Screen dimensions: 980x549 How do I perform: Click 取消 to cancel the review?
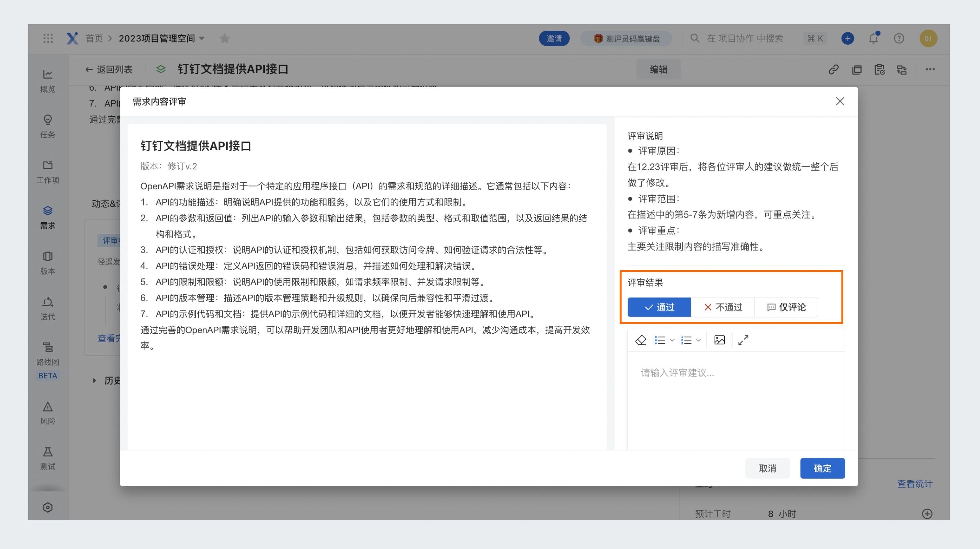point(767,469)
